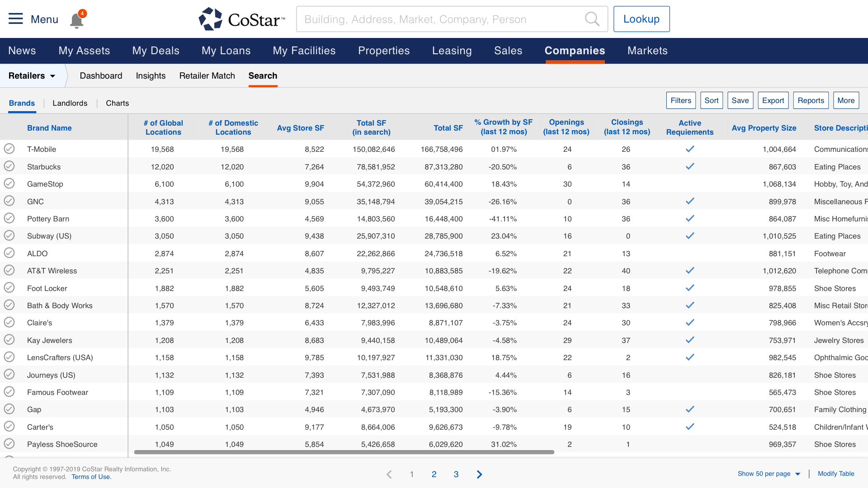
Task: Open the hamburger Menu icon
Action: (x=16, y=19)
